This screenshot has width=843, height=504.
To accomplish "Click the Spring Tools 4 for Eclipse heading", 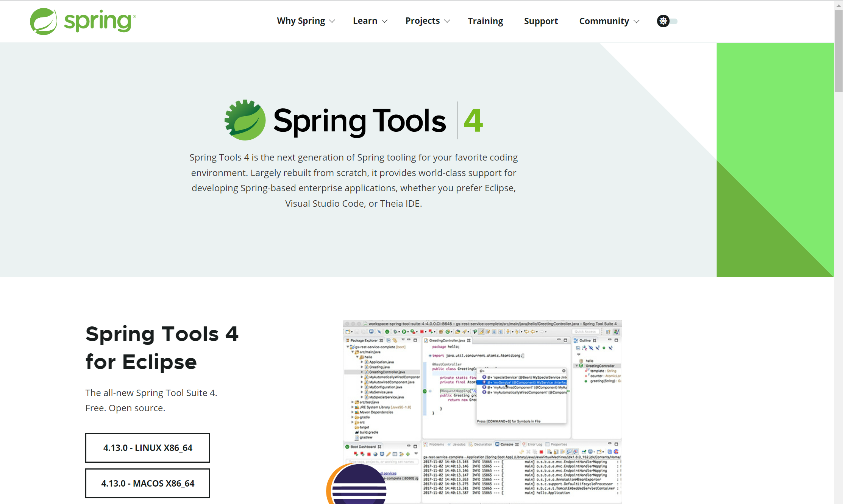I will (162, 348).
